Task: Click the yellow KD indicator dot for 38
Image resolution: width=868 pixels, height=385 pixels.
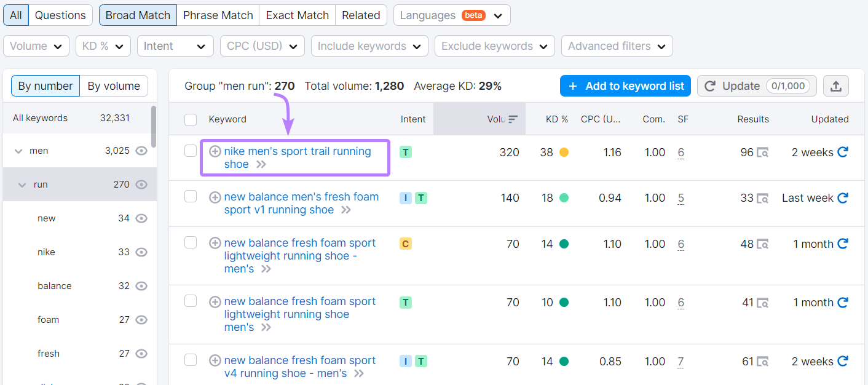Action: pyautogui.click(x=564, y=153)
